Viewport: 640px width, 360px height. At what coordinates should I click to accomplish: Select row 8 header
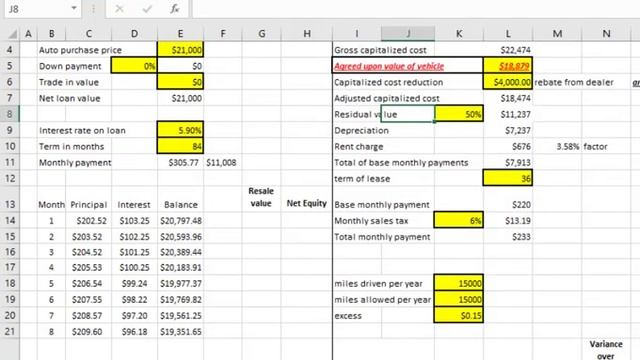click(x=10, y=114)
